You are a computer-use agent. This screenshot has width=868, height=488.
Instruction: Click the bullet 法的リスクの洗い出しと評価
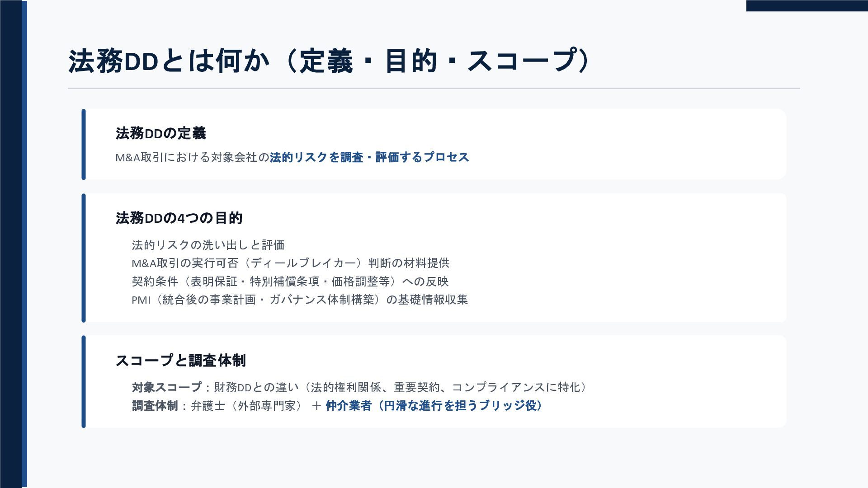[208, 245]
